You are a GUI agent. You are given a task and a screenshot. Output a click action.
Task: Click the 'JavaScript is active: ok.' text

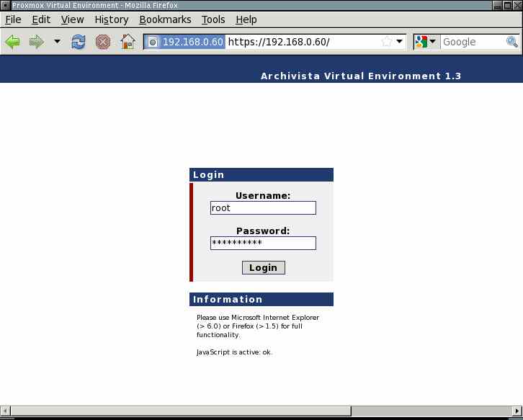coord(234,352)
